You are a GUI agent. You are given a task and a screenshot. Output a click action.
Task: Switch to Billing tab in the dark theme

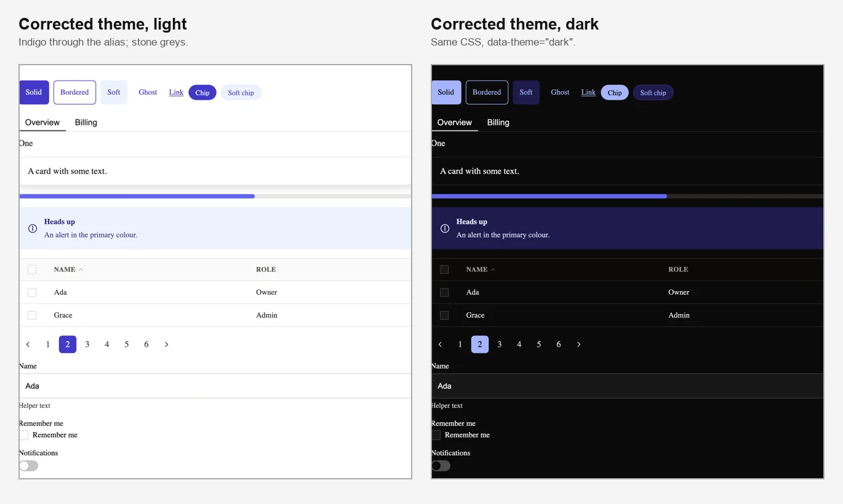click(498, 122)
